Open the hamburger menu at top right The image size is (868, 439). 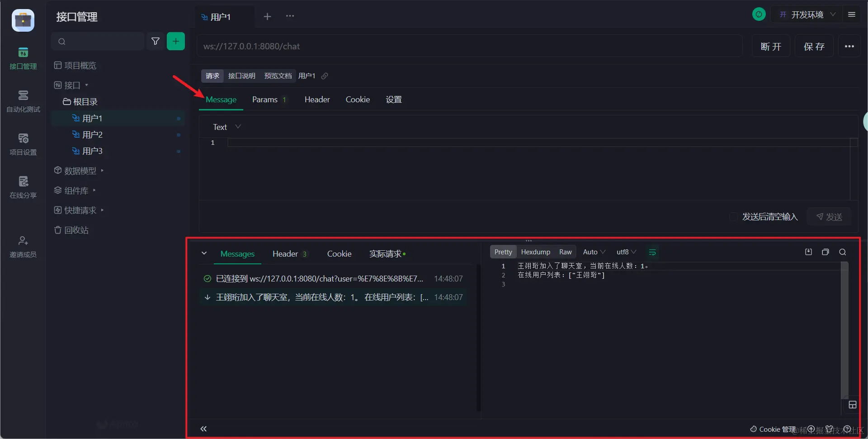(x=852, y=14)
